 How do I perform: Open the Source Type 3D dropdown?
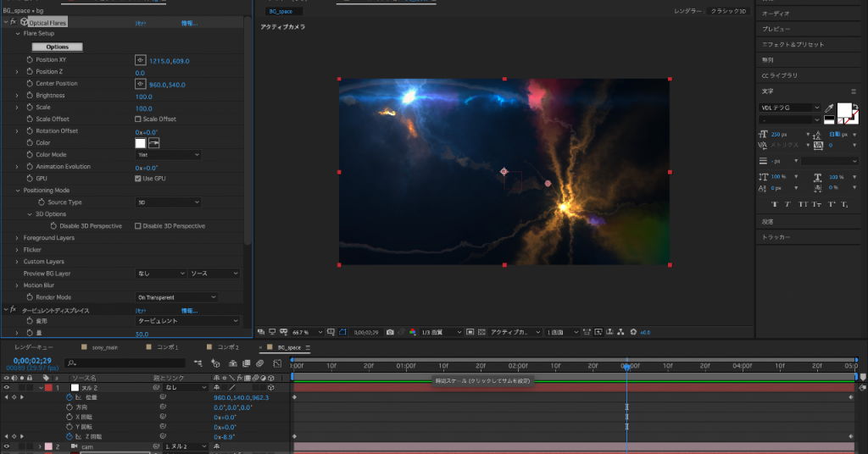(x=168, y=202)
